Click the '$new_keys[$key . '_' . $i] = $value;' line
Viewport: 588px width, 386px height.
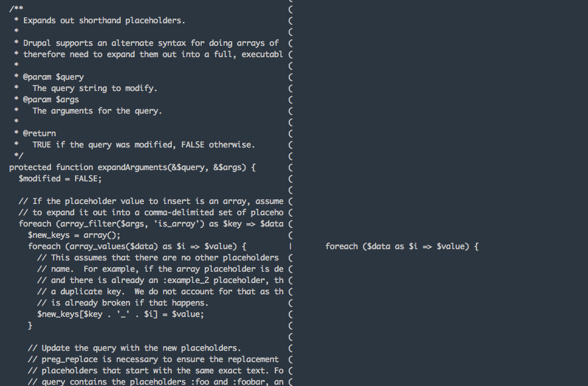(120, 314)
